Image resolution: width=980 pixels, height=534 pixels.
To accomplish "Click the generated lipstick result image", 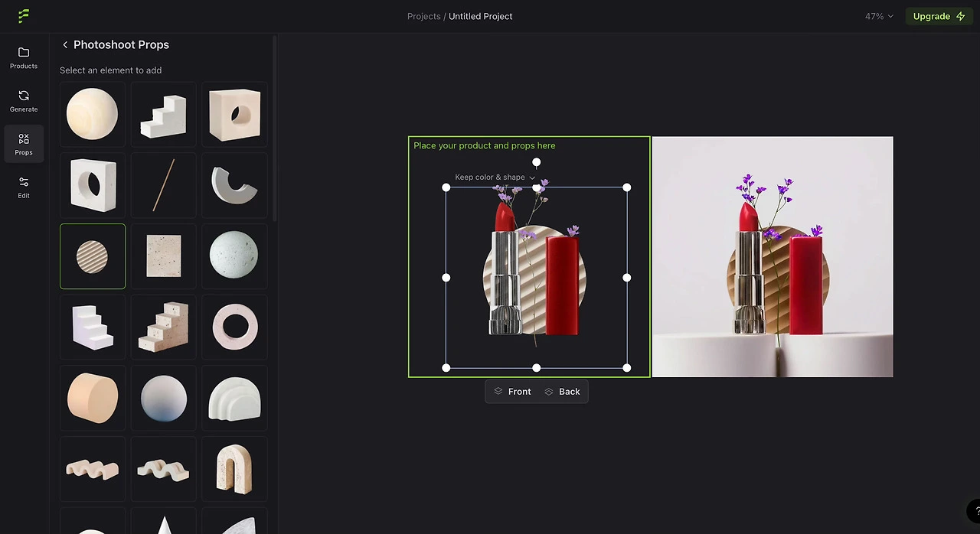I will coord(773,257).
